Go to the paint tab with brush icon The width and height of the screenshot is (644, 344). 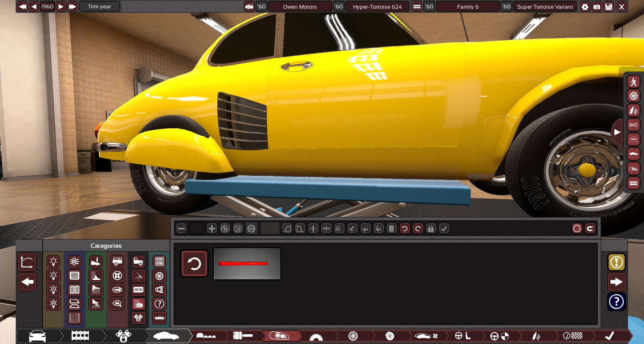point(536,336)
